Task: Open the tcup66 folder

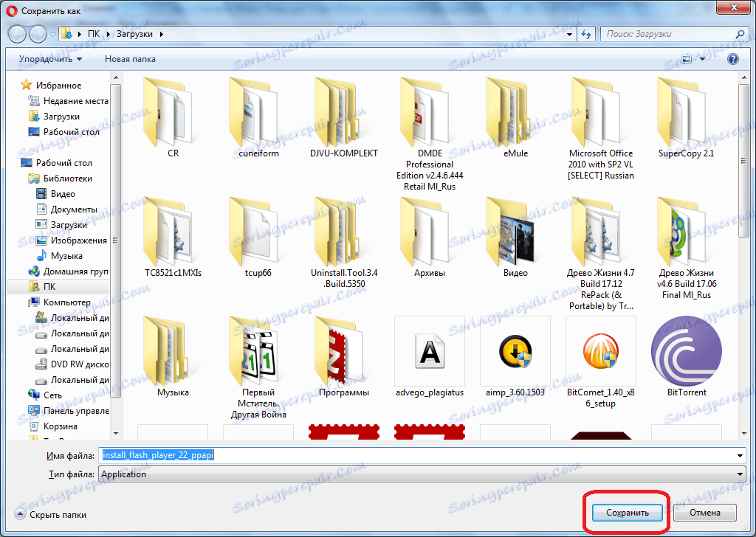Action: click(258, 237)
